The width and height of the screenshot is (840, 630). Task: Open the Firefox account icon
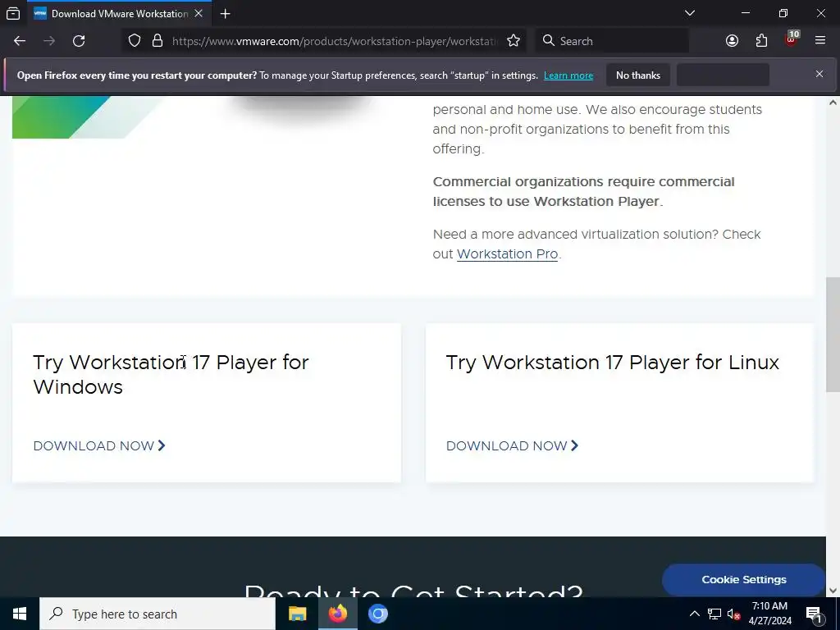tap(732, 41)
